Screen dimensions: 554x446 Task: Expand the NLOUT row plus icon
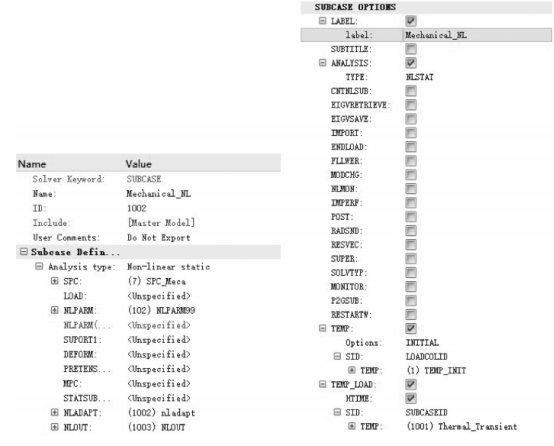(54, 427)
